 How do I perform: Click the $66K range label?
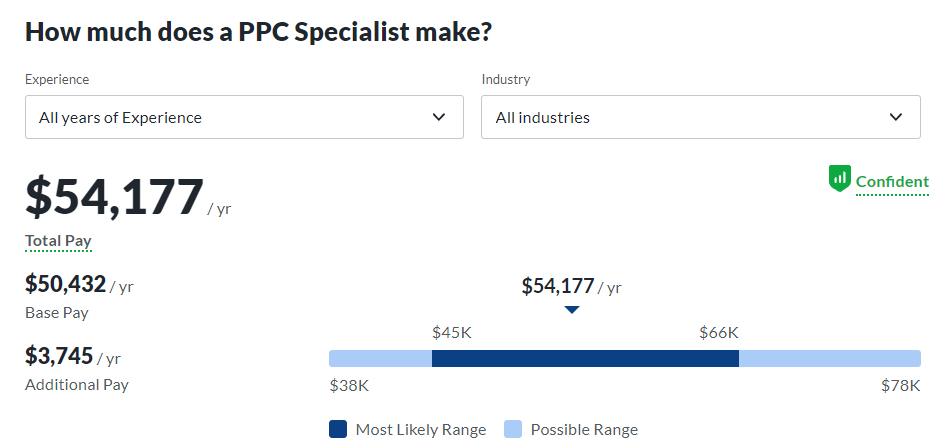pyautogui.click(x=719, y=332)
